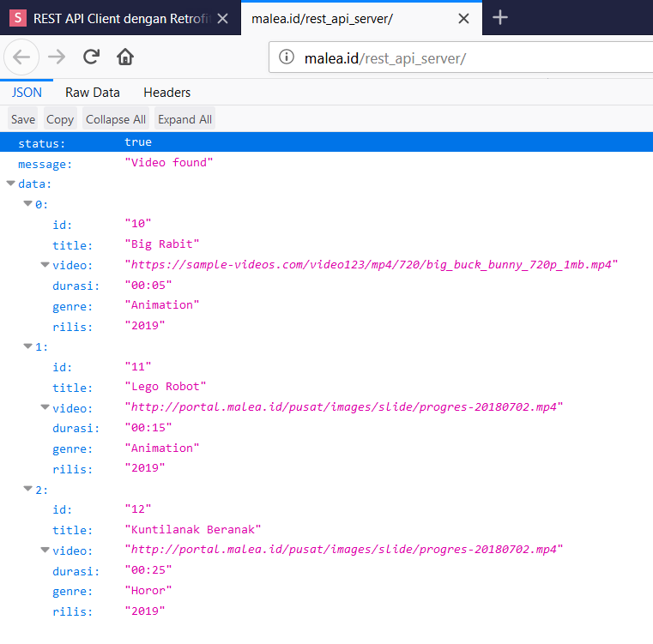This screenshot has height=644, width=653.
Task: Click the rilis value in item 2
Action: (x=145, y=611)
